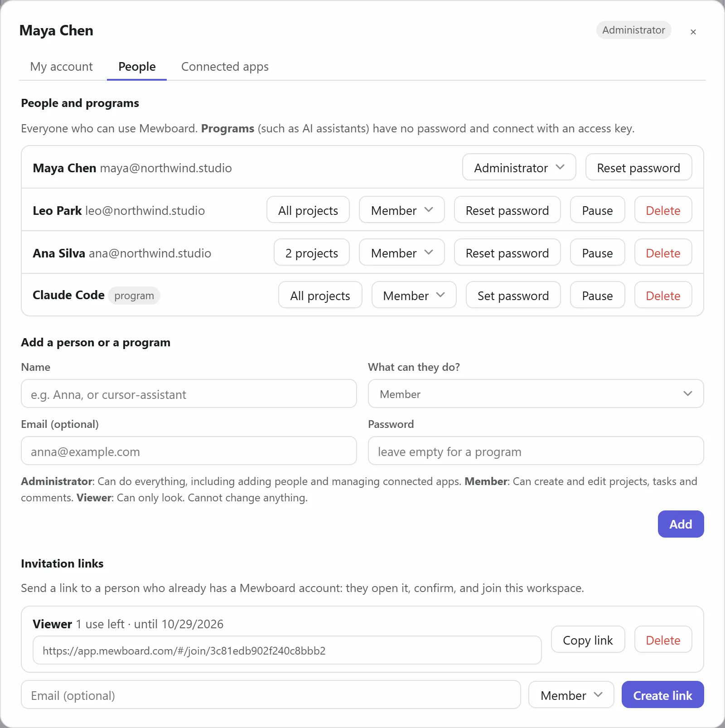
Task: Open Claude Code's All projects selector
Action: coord(320,295)
